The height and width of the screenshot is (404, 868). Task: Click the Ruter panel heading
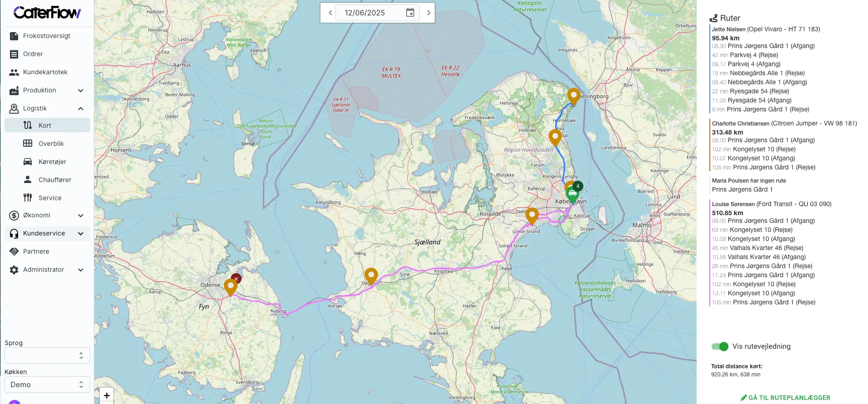(x=725, y=18)
